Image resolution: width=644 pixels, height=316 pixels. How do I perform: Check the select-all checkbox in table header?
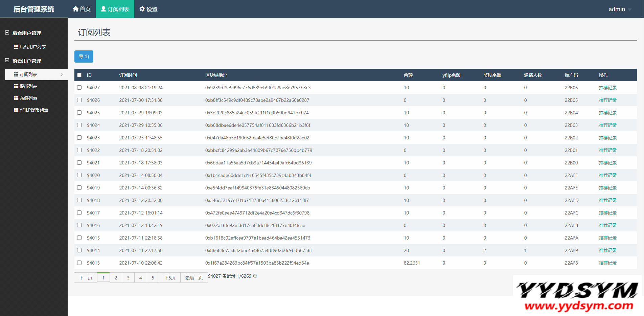click(x=79, y=75)
